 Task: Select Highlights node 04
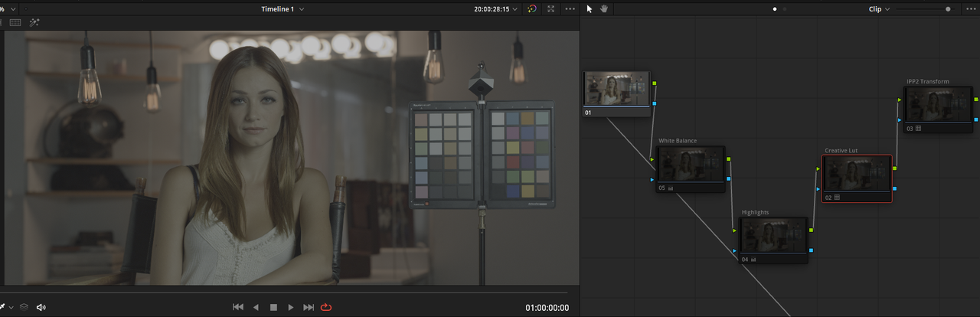click(x=773, y=240)
